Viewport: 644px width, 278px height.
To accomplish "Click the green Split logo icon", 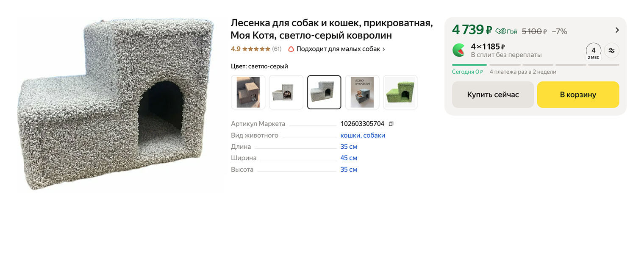I will tap(458, 50).
